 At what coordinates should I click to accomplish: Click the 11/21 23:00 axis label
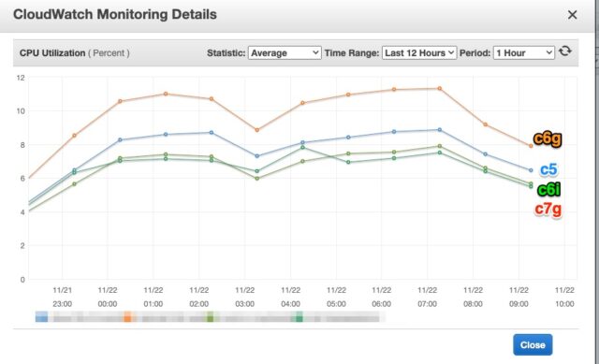point(63,297)
